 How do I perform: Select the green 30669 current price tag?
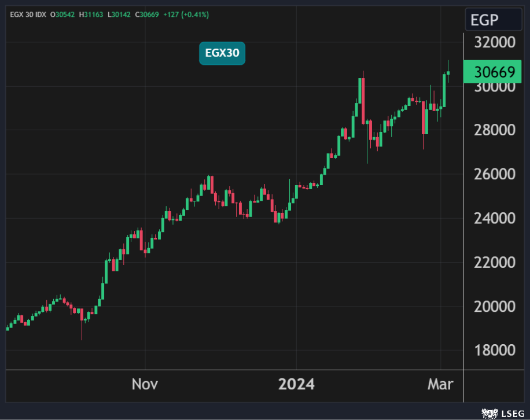tap(494, 73)
